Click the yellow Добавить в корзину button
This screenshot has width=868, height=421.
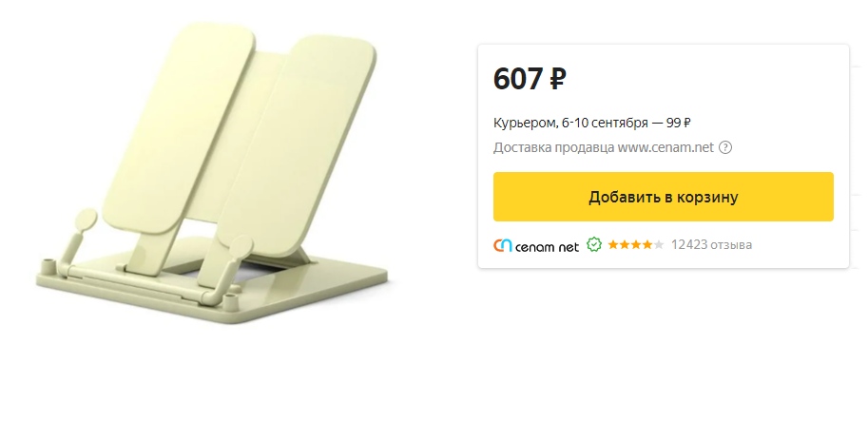pos(664,197)
